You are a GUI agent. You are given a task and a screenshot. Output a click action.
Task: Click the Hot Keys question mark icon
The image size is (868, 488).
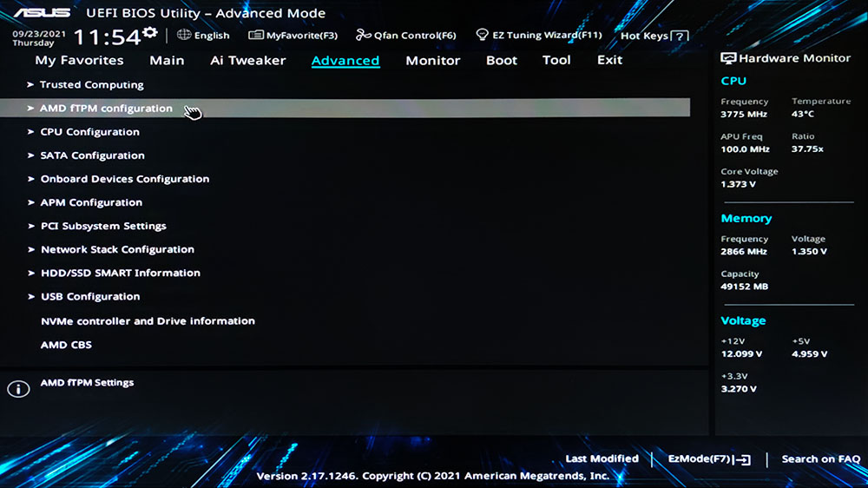tap(681, 36)
